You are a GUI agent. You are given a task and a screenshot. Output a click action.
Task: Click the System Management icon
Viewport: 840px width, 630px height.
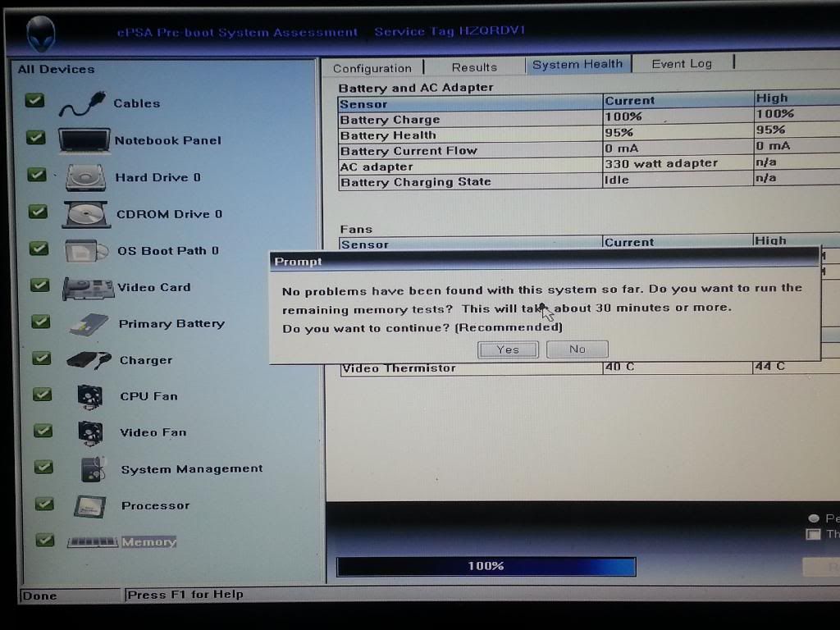click(94, 470)
